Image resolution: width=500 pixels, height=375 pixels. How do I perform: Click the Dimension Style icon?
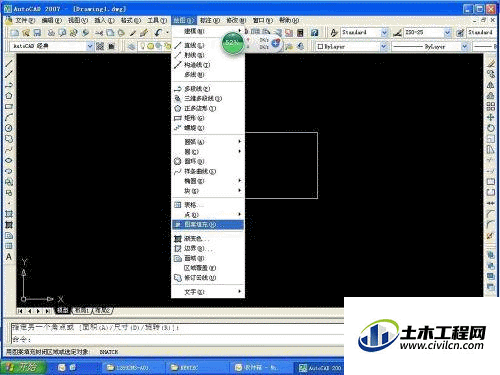(397, 33)
